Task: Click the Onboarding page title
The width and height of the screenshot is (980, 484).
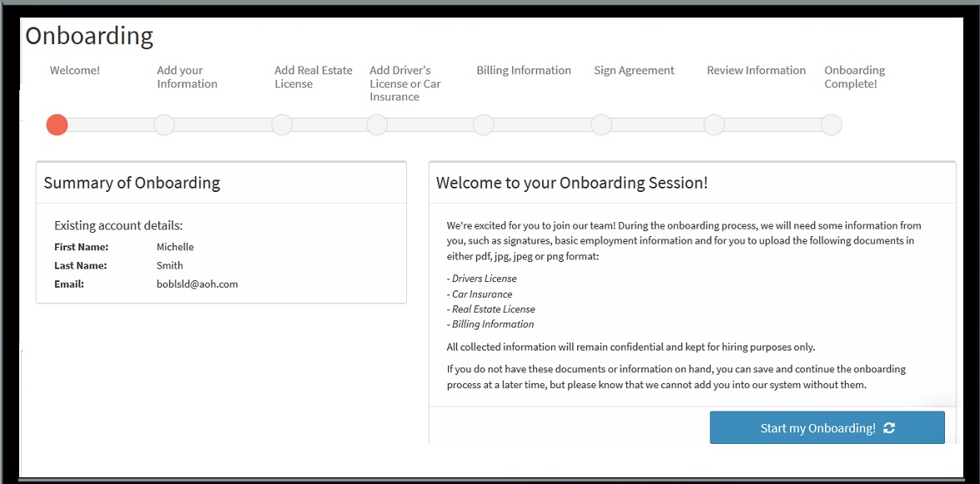Action: click(x=89, y=35)
